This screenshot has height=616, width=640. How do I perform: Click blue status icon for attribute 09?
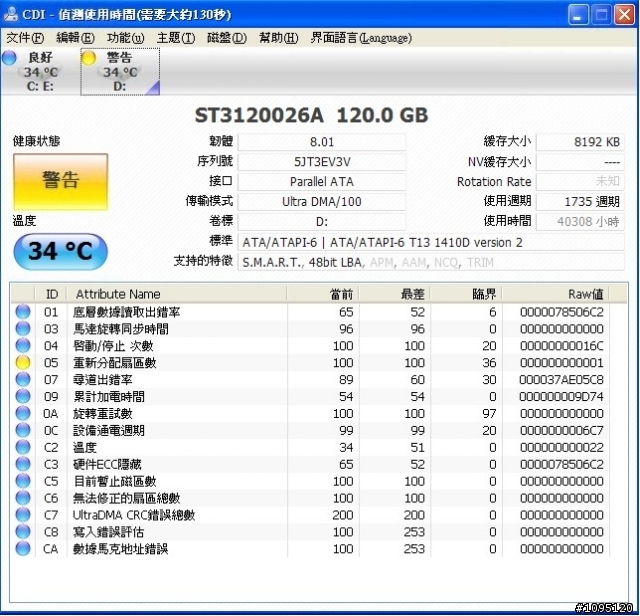(23, 396)
